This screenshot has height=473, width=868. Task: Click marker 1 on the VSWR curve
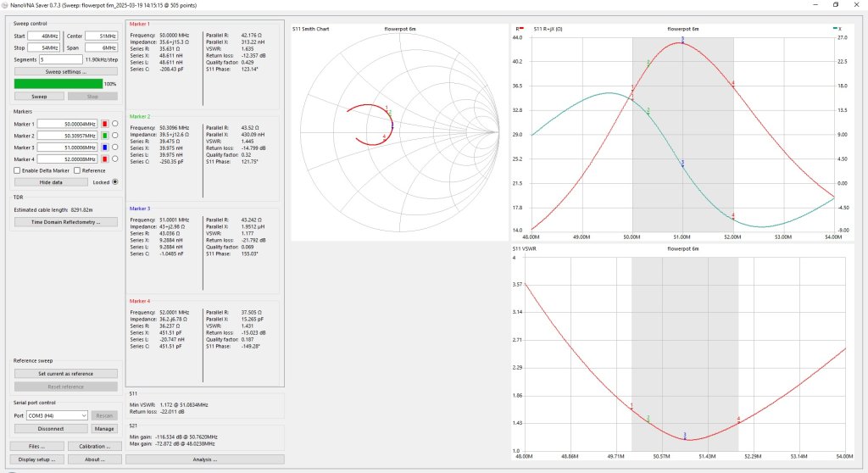(632, 408)
